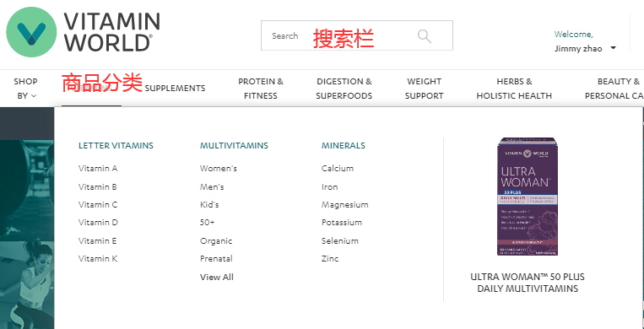Viewport: 644px width, 329px height.
Task: Choose Organic multivitamins
Action: pos(216,241)
